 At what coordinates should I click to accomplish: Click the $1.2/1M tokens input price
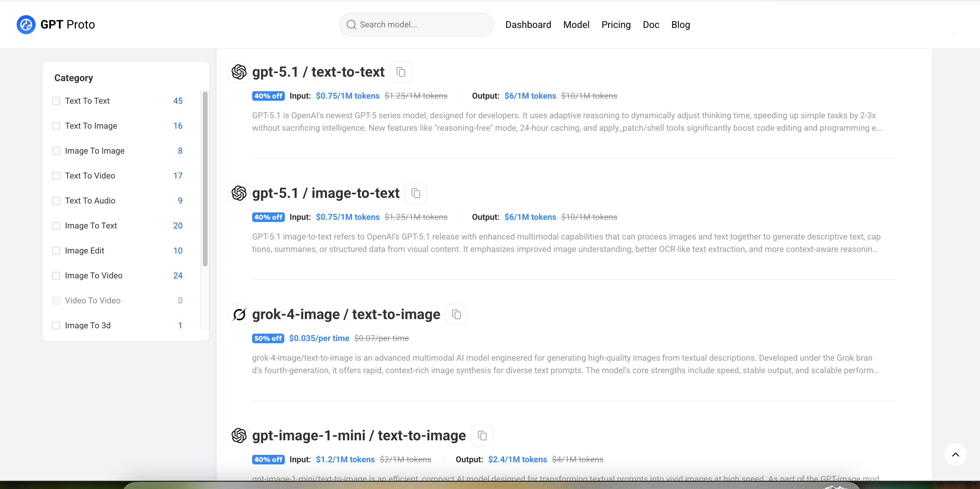point(345,459)
